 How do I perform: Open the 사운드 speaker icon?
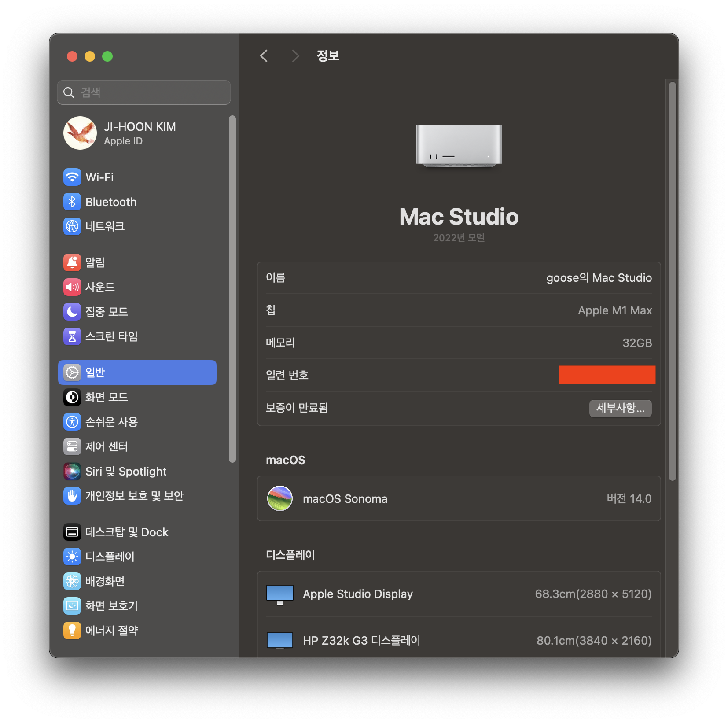[x=72, y=287]
